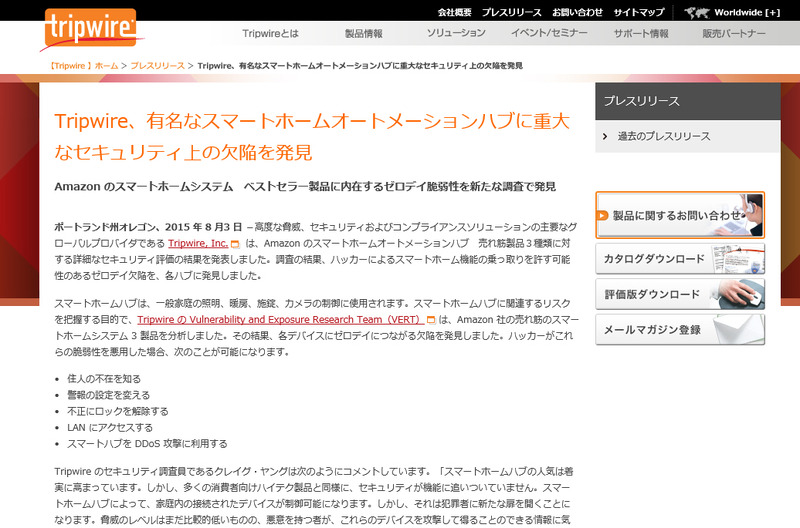Open the ソリューション menu
The image size is (800, 528).
pos(456,34)
